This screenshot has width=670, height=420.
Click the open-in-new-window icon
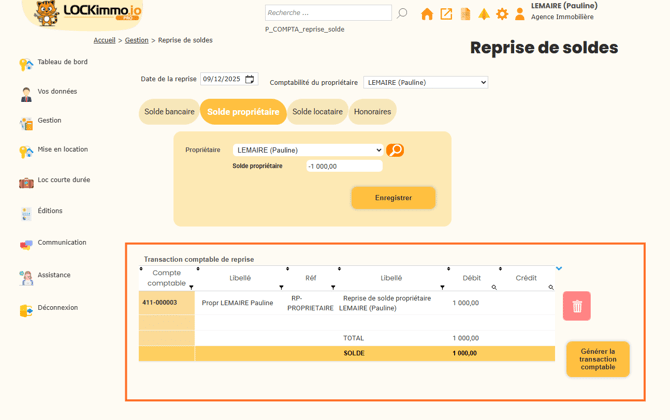click(x=446, y=14)
